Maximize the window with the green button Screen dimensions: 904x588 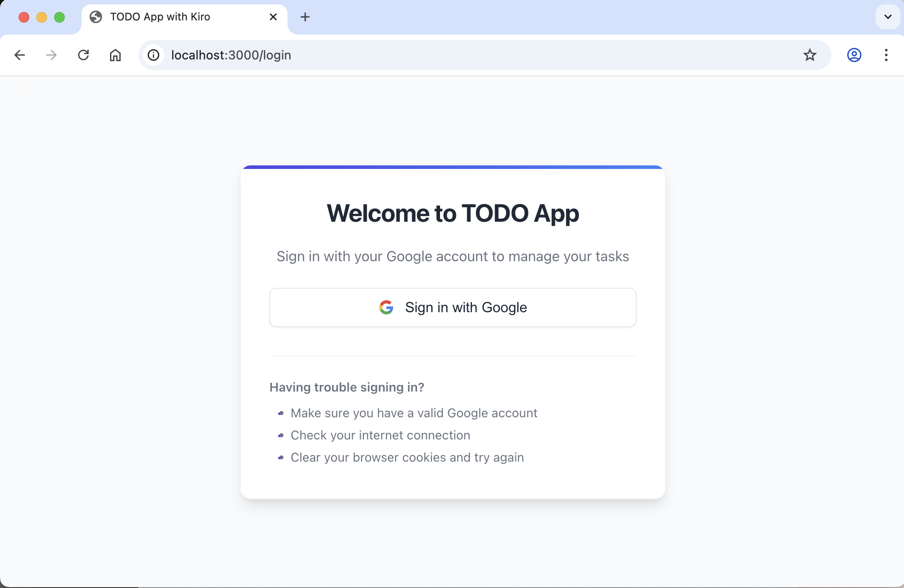pyautogui.click(x=59, y=17)
